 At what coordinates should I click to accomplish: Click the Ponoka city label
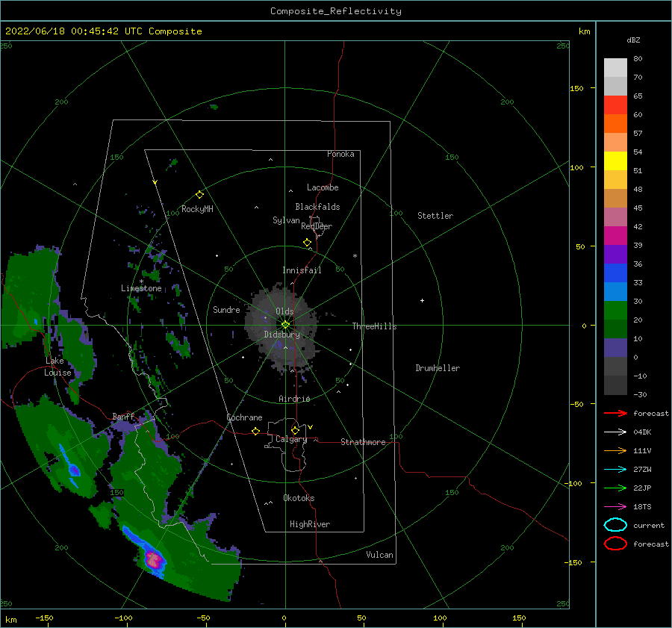(340, 154)
